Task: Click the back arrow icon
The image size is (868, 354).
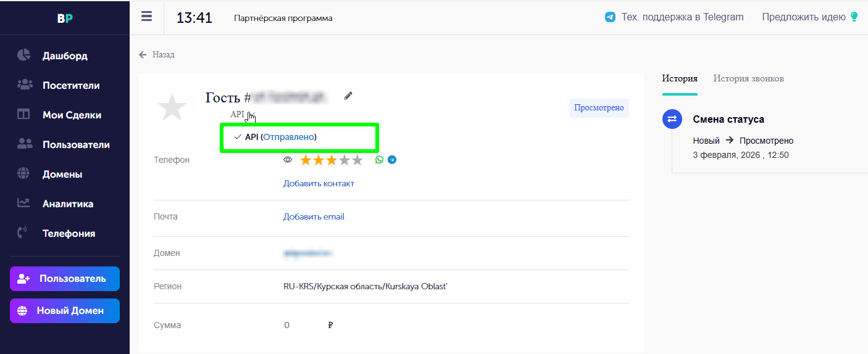Action: pyautogui.click(x=143, y=54)
